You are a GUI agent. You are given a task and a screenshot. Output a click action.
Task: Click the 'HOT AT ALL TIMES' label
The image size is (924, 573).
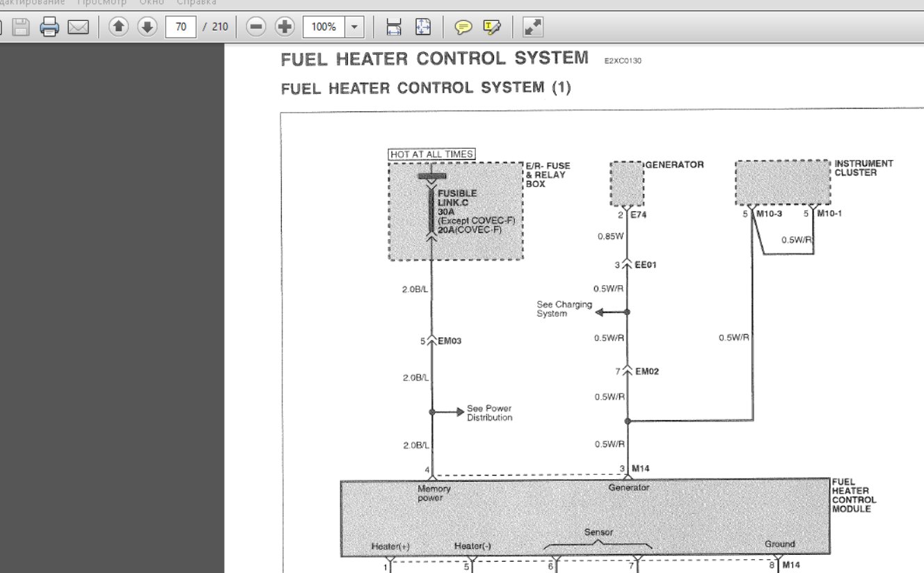[431, 154]
